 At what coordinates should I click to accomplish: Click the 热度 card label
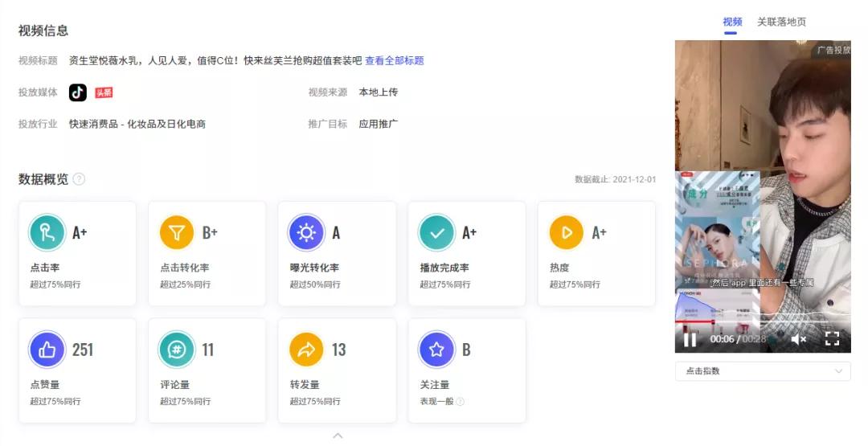(x=559, y=268)
